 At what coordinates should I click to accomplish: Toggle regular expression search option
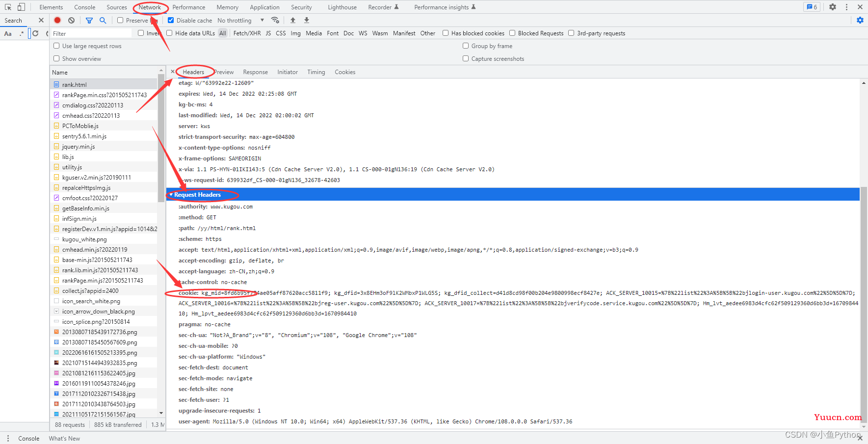[x=21, y=33]
